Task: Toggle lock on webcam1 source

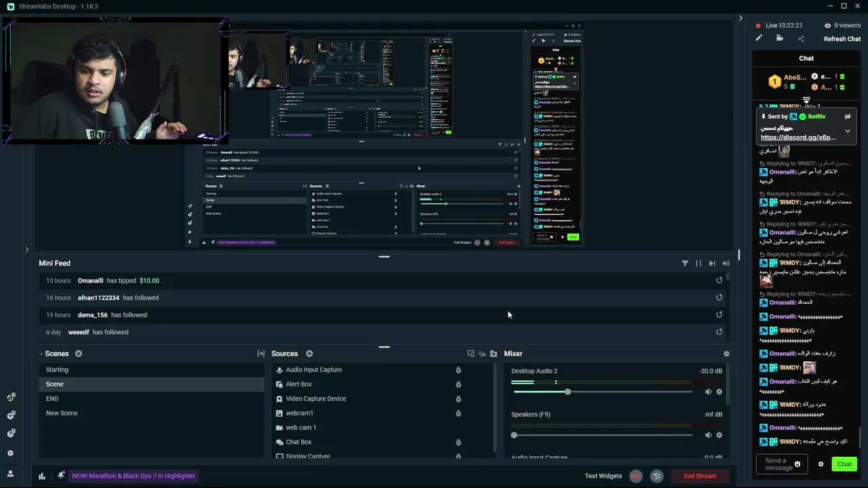Action: (x=458, y=413)
